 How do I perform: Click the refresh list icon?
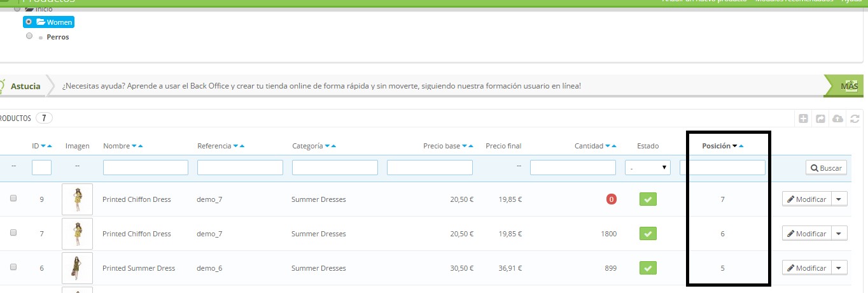(855, 118)
